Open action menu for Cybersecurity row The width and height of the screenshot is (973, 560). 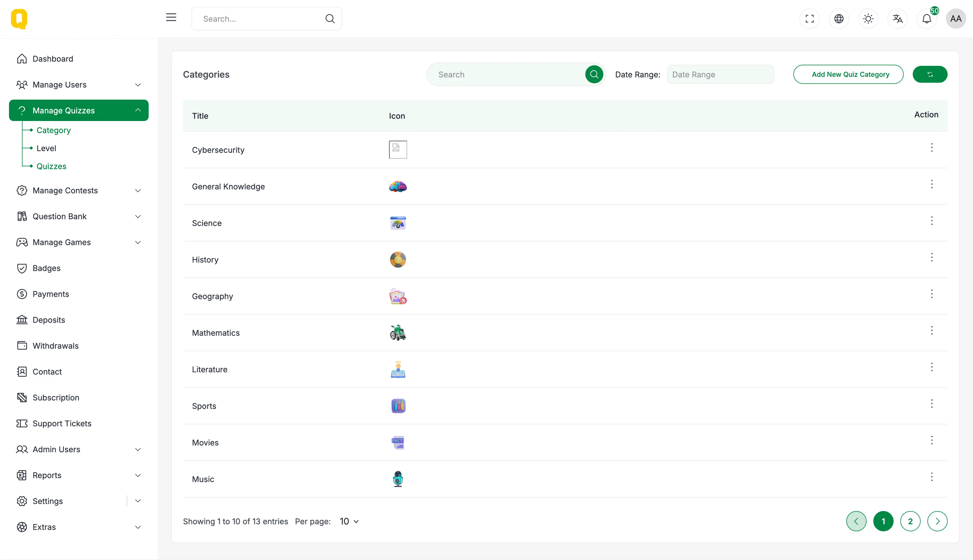point(931,148)
